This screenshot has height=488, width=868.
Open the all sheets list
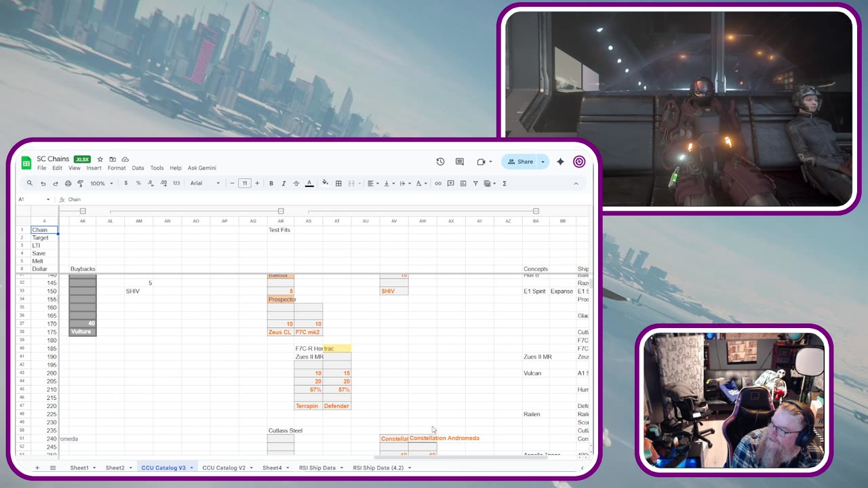click(x=53, y=468)
